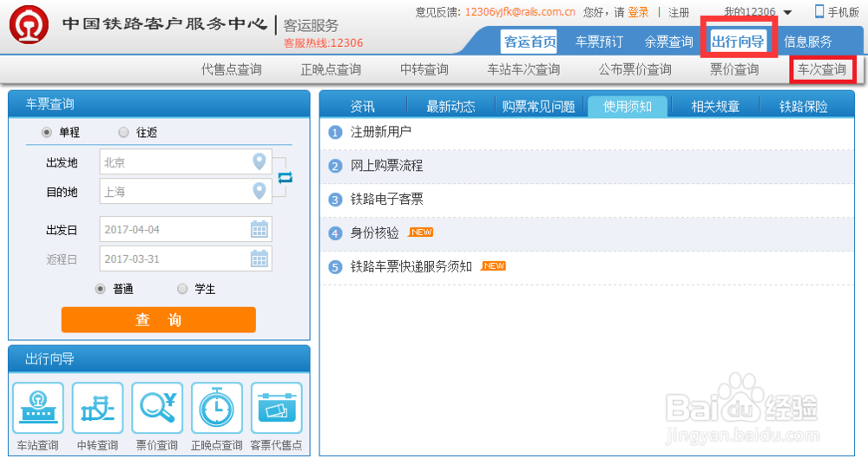Open 中转查询 transfer icon

click(97, 408)
